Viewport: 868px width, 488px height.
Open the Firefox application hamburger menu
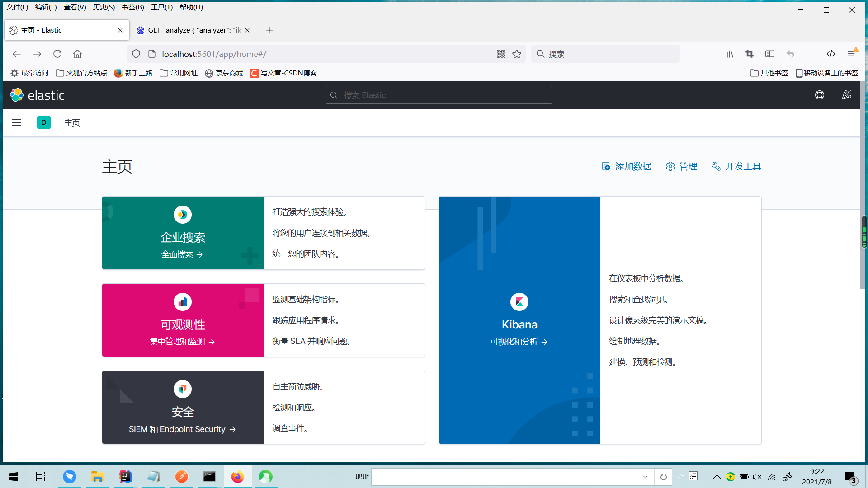851,54
